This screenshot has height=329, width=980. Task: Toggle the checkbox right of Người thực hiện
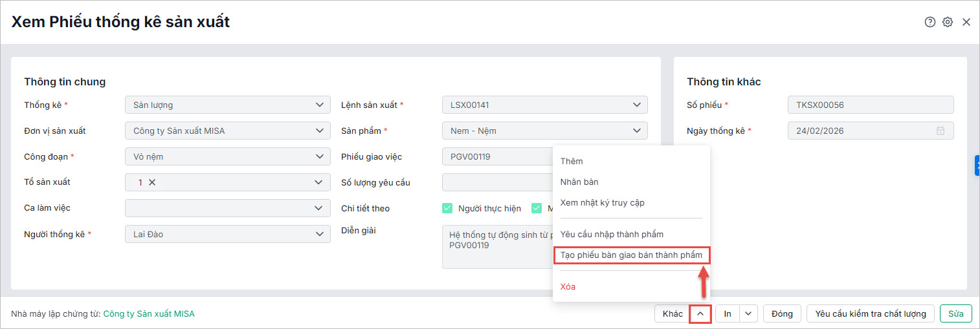(x=537, y=208)
